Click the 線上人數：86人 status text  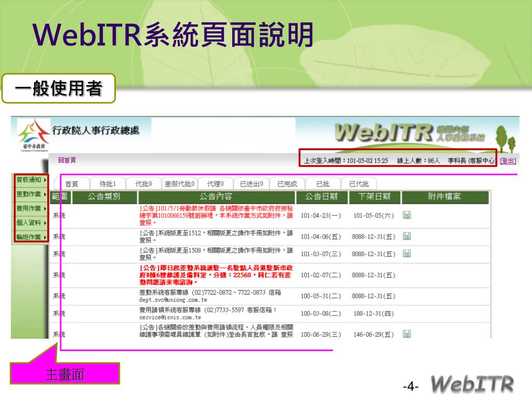click(418, 161)
